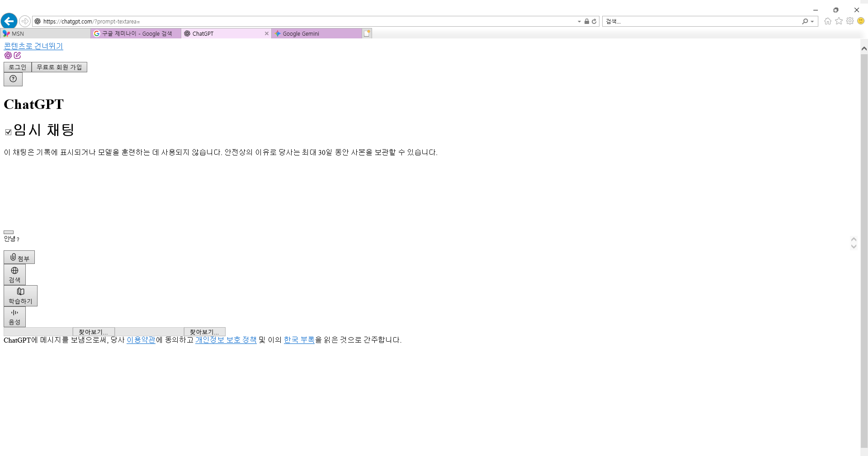Click the 학습하기 book button
This screenshot has width=868, height=456.
click(20, 296)
